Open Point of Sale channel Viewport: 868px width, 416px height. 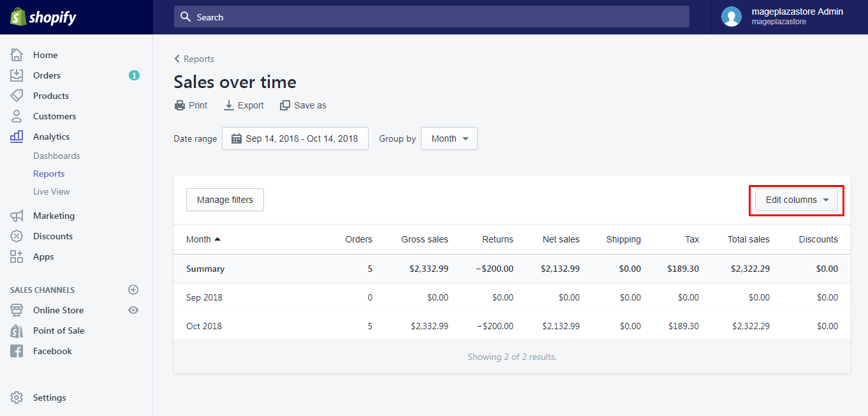[x=59, y=331]
